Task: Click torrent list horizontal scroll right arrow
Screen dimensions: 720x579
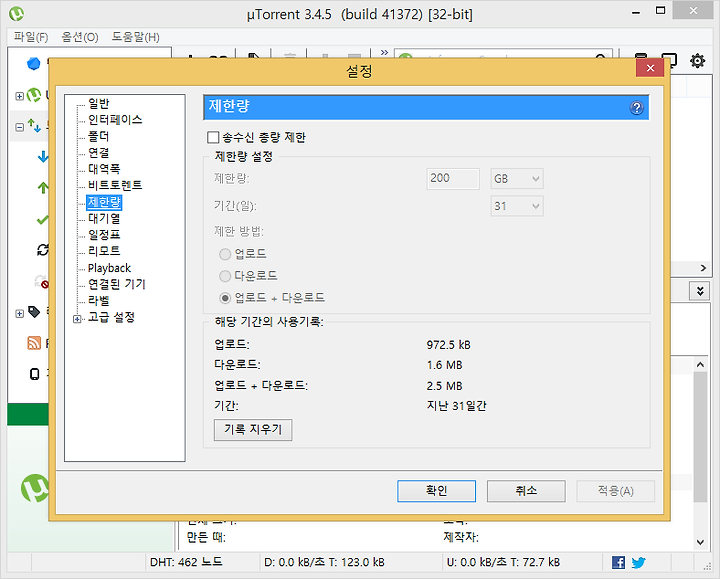Action: point(703,268)
